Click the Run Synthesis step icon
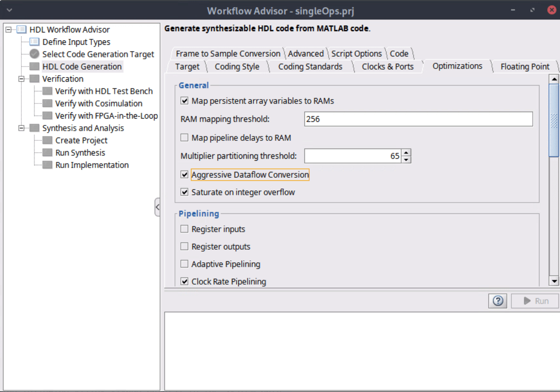This screenshot has width=560, height=392. [x=47, y=153]
